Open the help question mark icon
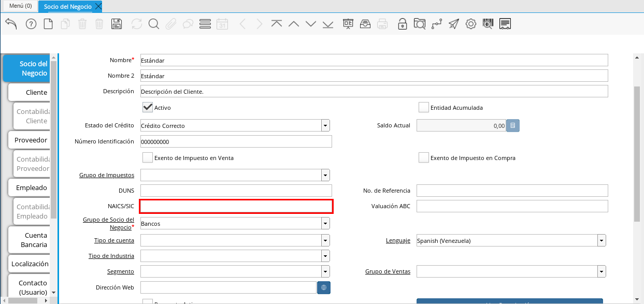The height and width of the screenshot is (304, 644). [x=31, y=24]
